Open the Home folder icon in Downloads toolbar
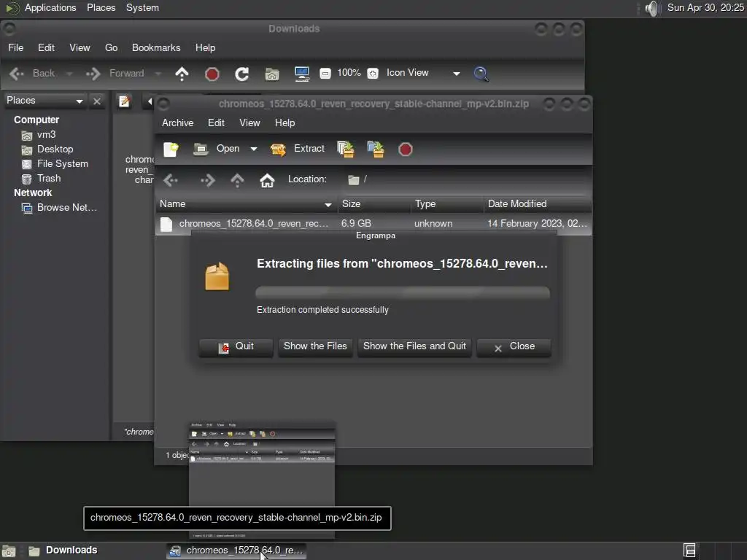This screenshot has height=560, width=747. click(x=272, y=74)
